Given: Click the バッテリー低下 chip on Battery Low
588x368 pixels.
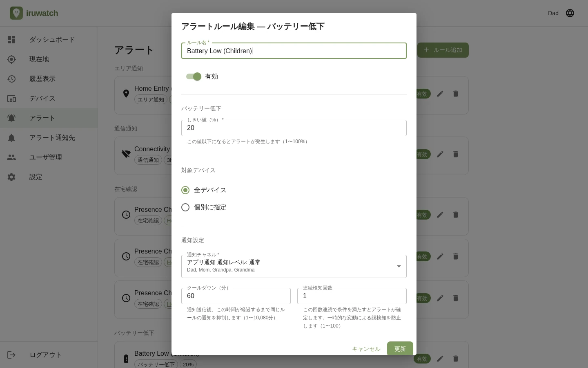Looking at the screenshot, I should (156, 364).
